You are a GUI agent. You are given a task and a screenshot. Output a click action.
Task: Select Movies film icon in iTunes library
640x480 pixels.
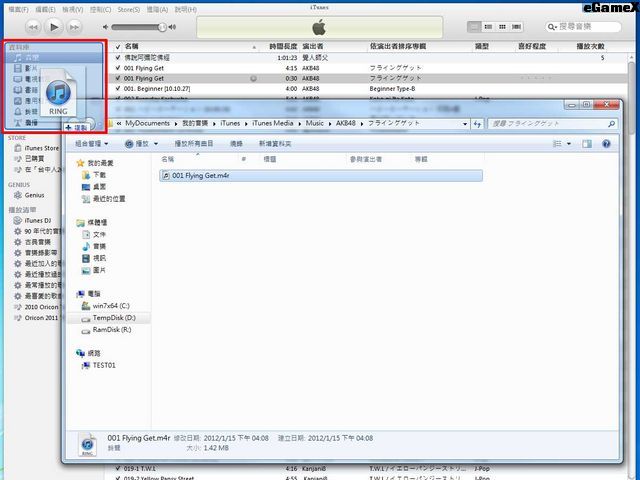18,68
